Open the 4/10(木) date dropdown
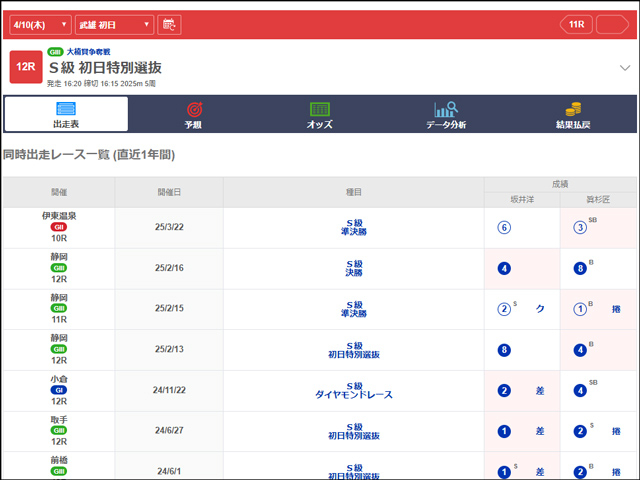The width and height of the screenshot is (640, 480). (38, 24)
